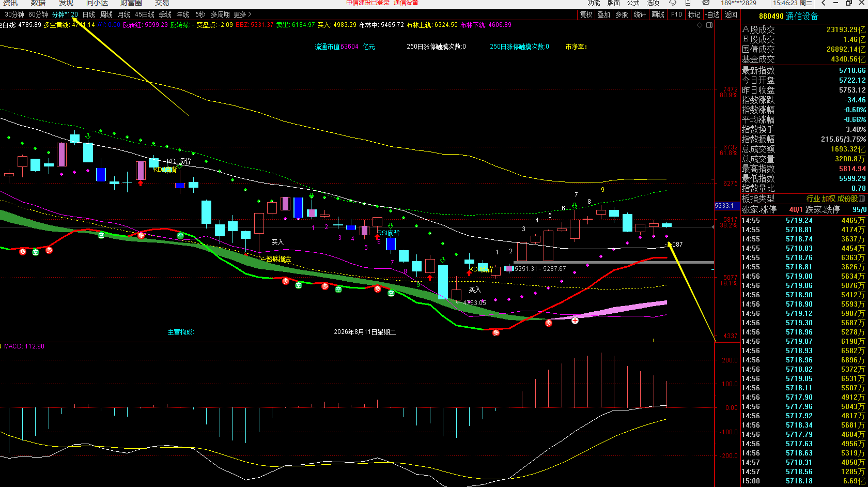Open the 资讯 menu
This screenshot has width=868, height=487.
(x=10, y=3)
